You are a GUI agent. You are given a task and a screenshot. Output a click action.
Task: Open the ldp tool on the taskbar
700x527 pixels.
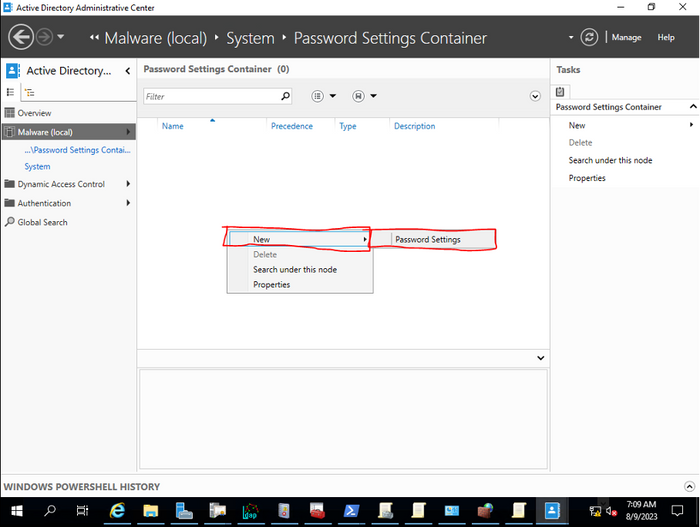tap(250, 510)
